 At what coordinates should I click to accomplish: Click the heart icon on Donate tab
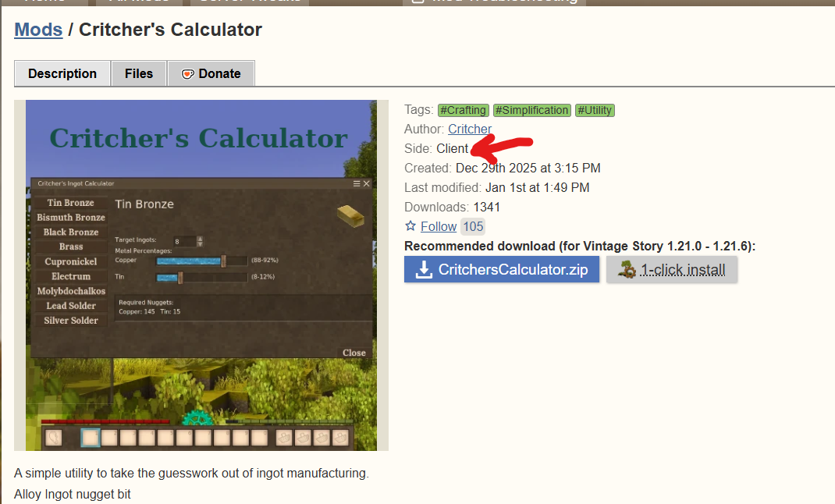(187, 74)
